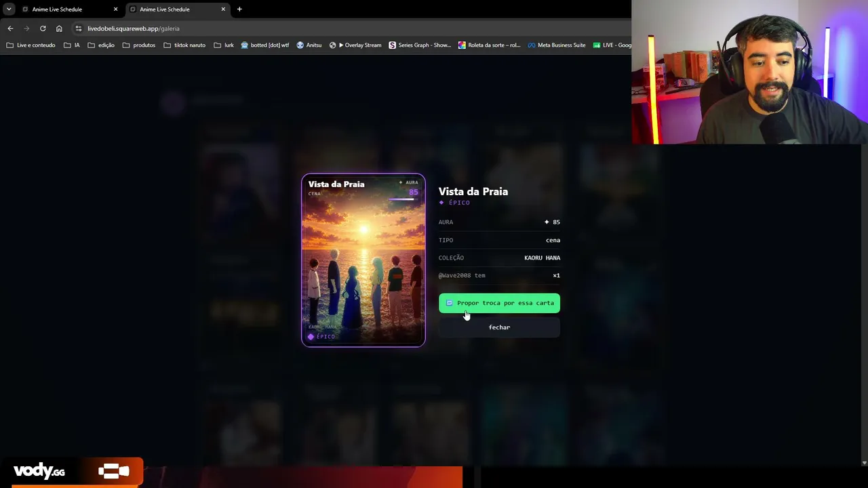Click the ÉPICO badge on the card bottom
This screenshot has height=488, width=868.
[321, 337]
